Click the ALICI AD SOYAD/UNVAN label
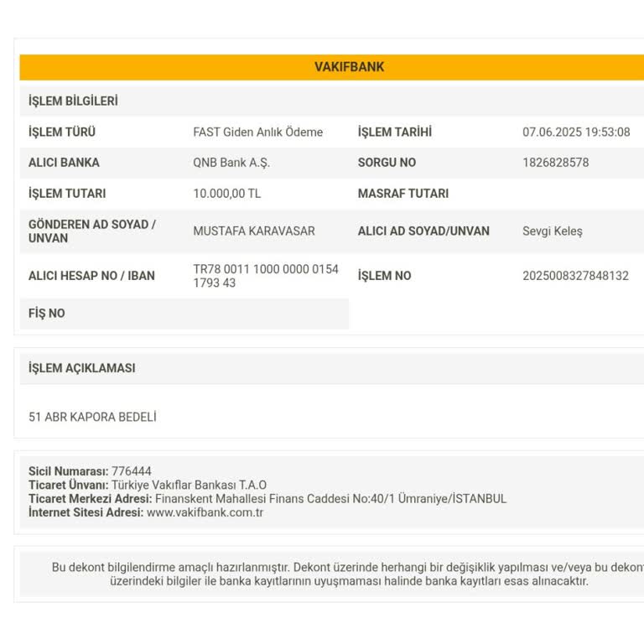The image size is (644, 644). coord(423,231)
